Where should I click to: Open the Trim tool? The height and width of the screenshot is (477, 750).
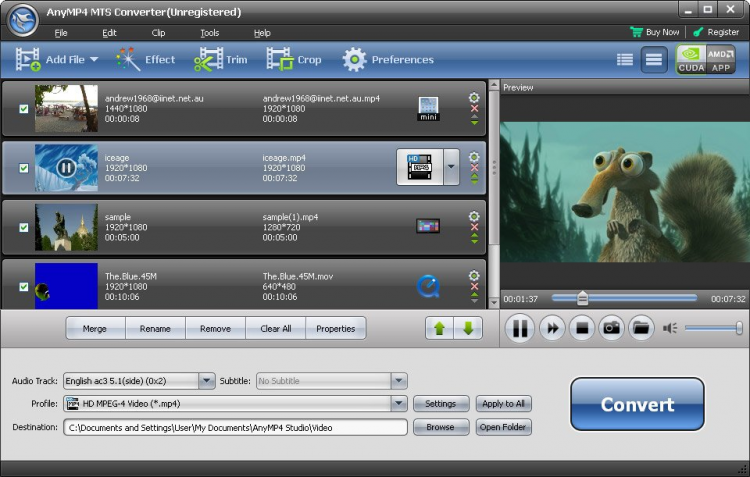pos(221,59)
